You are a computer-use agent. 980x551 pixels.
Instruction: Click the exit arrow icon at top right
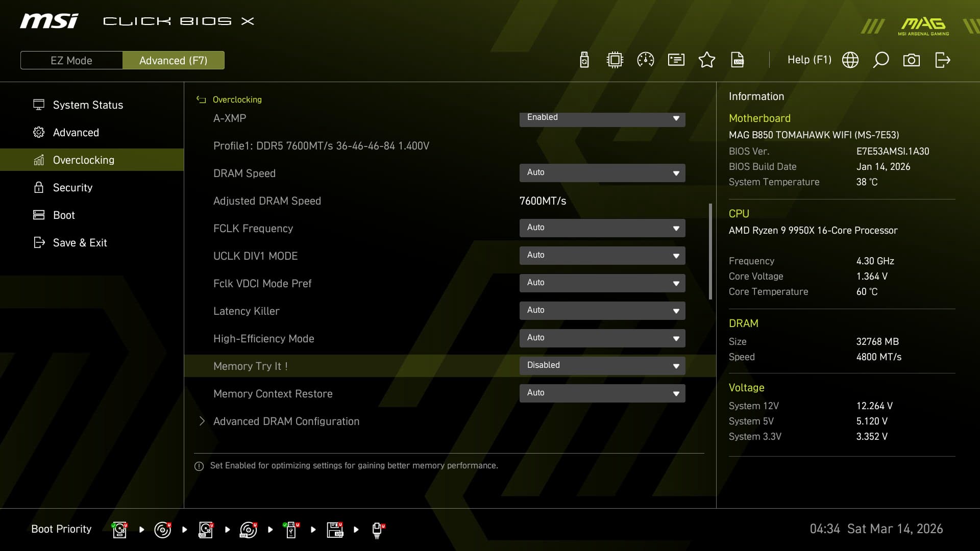tap(942, 60)
